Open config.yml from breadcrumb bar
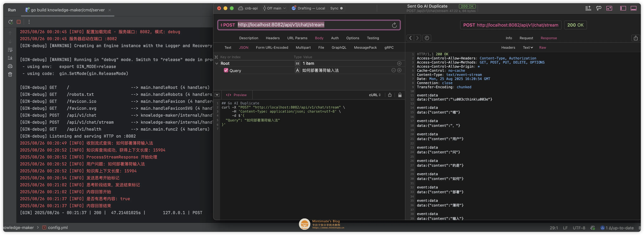Viewport: 644px width, 235px height. (x=55, y=228)
